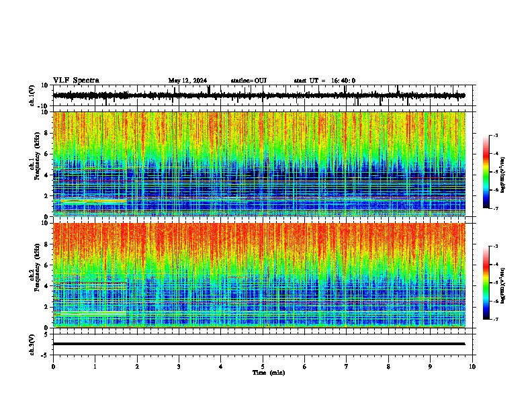Click the ch.3 flat voltage trace
The height and width of the screenshot is (411, 532).
click(259, 344)
